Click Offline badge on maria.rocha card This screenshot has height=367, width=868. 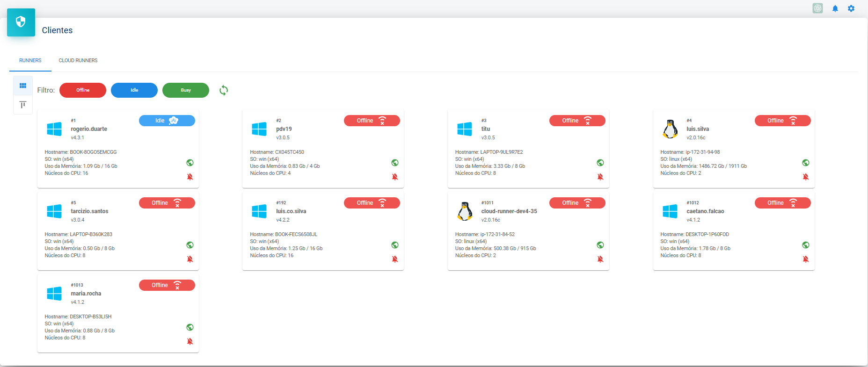(167, 285)
